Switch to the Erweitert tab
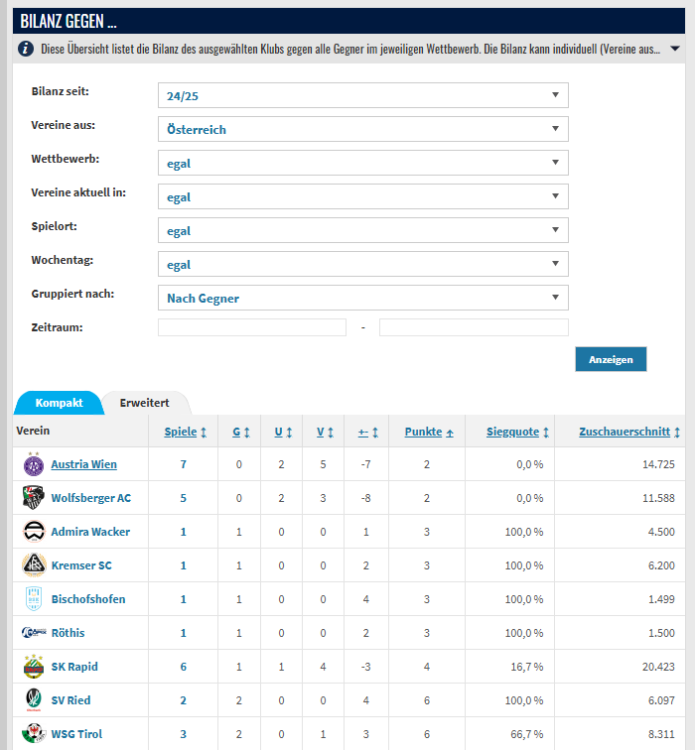The image size is (695, 750). [144, 403]
